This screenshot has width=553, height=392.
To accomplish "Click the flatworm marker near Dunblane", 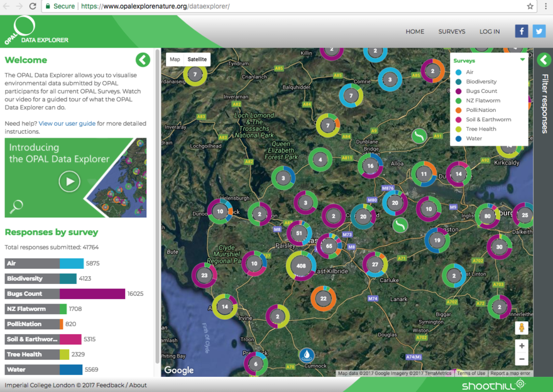I will click(419, 136).
